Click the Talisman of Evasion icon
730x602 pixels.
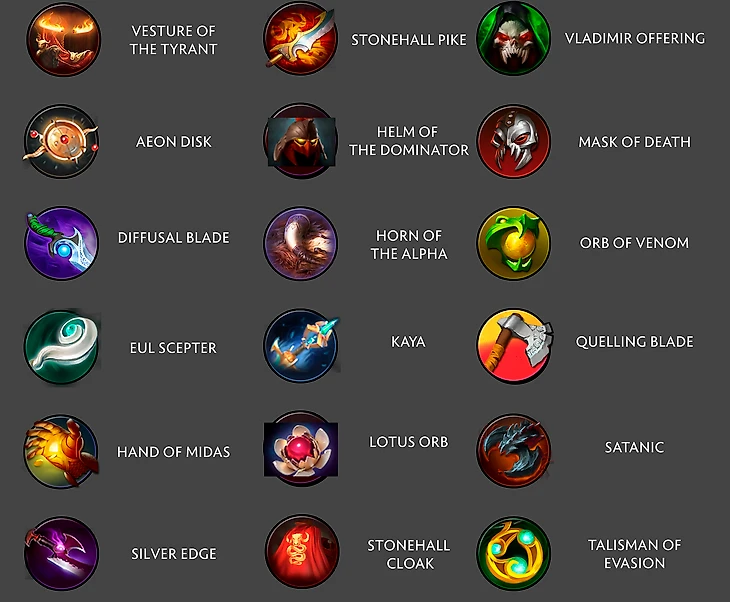point(514,553)
